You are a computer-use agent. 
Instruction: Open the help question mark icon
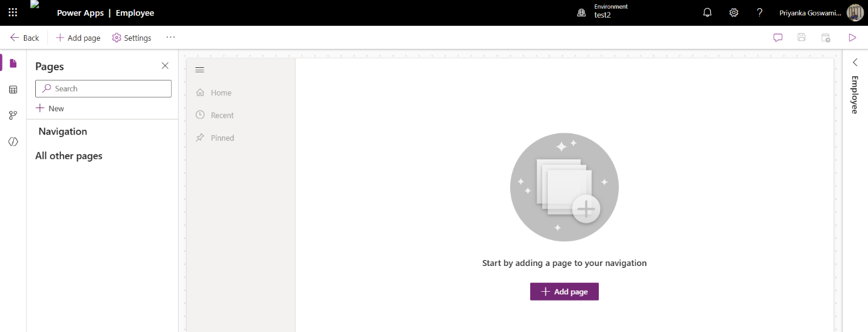(760, 13)
